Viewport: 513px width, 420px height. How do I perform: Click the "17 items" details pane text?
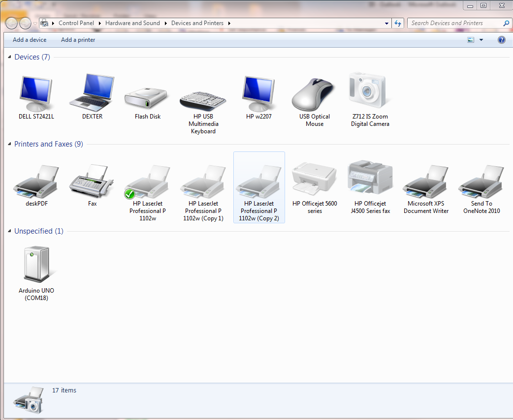pyautogui.click(x=64, y=390)
